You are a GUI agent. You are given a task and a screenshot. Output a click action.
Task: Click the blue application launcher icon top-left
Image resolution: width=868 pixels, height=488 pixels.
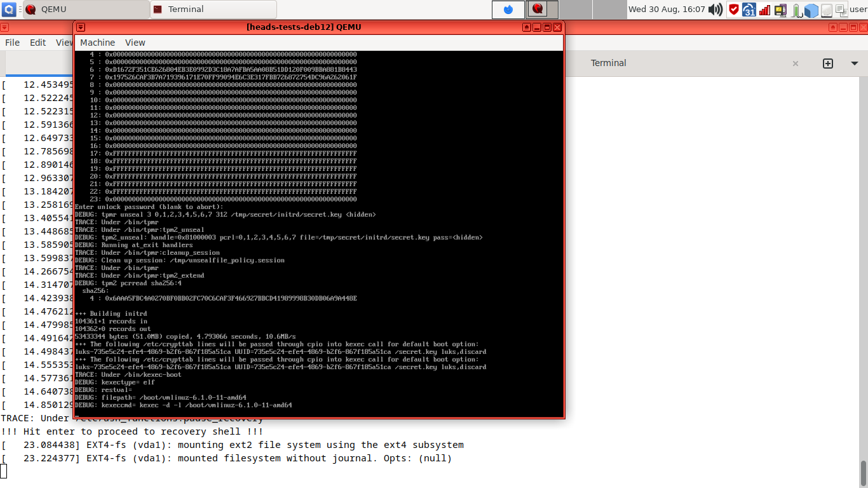tap(8, 9)
